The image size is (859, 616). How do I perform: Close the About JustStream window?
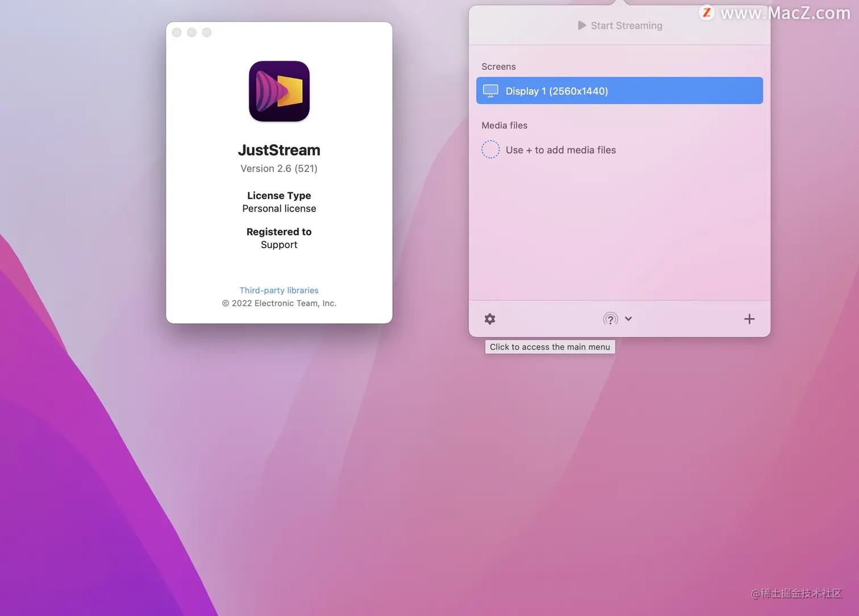click(177, 32)
